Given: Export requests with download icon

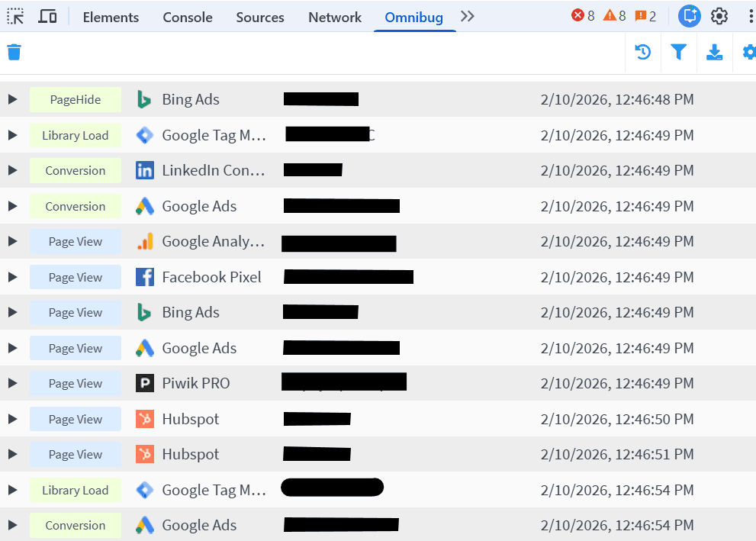Looking at the screenshot, I should (714, 52).
